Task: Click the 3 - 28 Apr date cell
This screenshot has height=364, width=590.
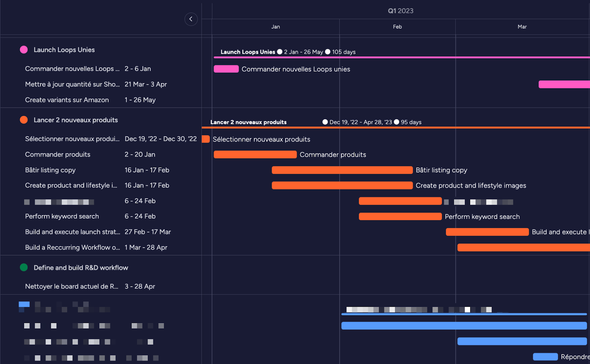Action: tap(140, 287)
